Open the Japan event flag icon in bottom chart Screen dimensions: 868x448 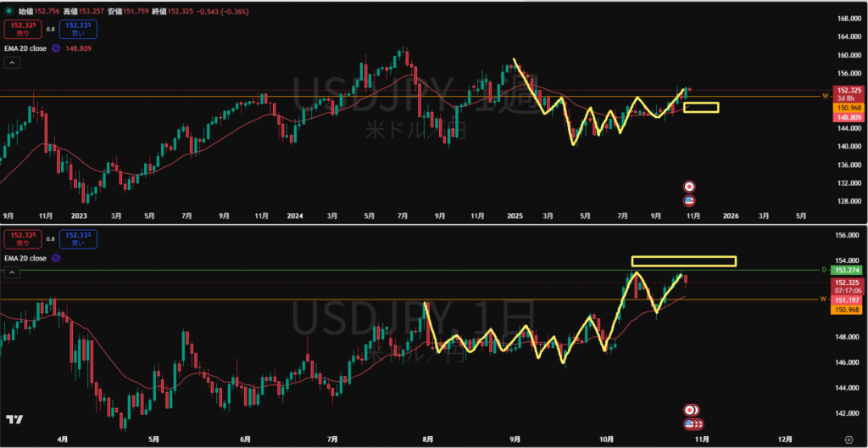point(691,411)
